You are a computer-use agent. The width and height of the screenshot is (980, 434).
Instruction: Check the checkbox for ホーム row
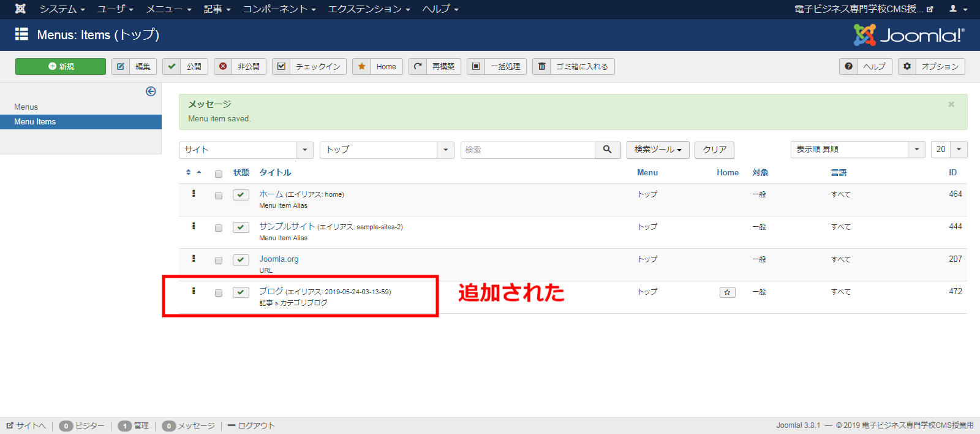pos(219,196)
